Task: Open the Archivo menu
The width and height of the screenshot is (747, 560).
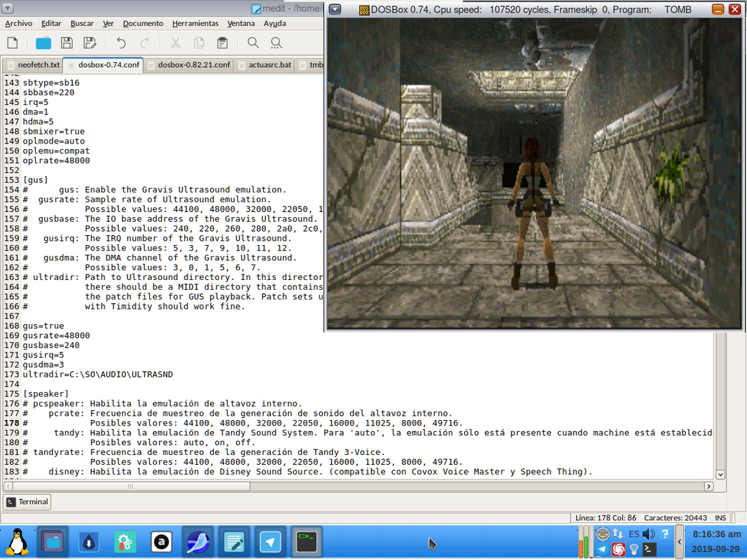Action: click(x=19, y=23)
